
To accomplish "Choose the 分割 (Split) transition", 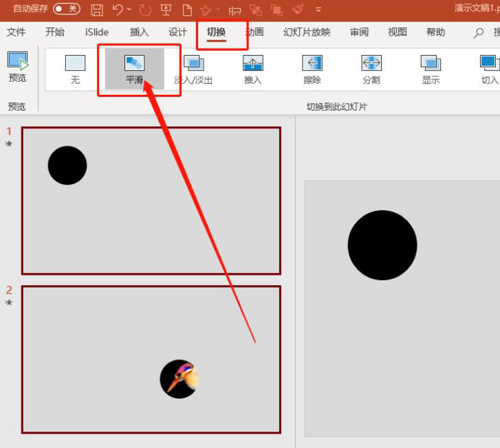I will [x=371, y=69].
